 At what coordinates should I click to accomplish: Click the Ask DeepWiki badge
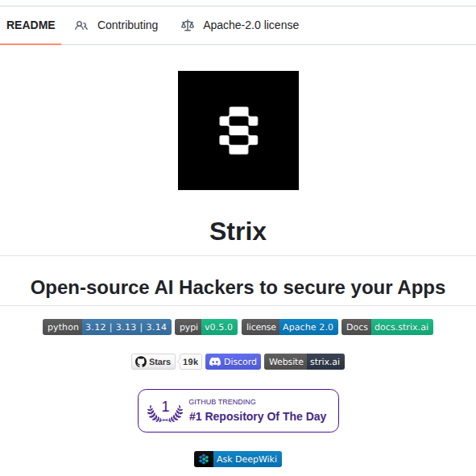[x=238, y=459]
